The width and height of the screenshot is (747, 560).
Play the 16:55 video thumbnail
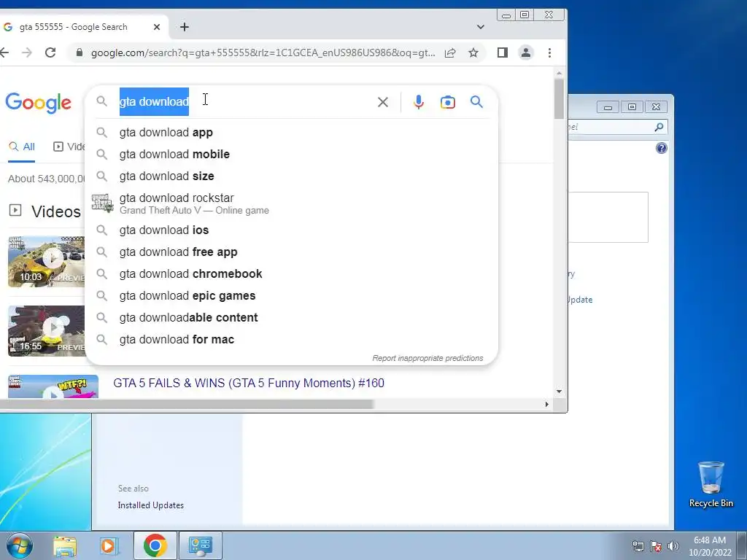[46, 331]
